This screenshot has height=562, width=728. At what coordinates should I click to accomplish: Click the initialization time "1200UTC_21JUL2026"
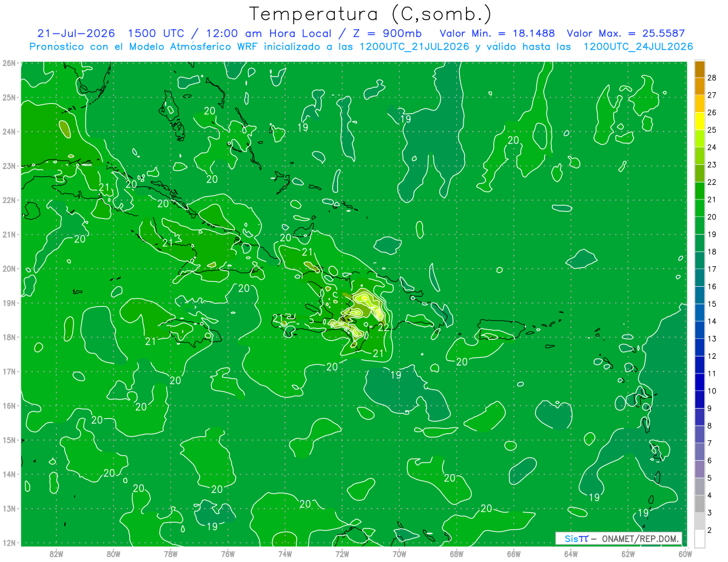(414, 47)
